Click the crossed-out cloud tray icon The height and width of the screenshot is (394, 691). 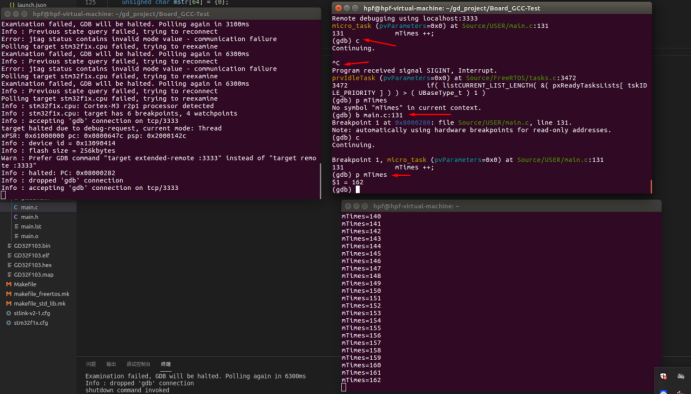click(681, 376)
